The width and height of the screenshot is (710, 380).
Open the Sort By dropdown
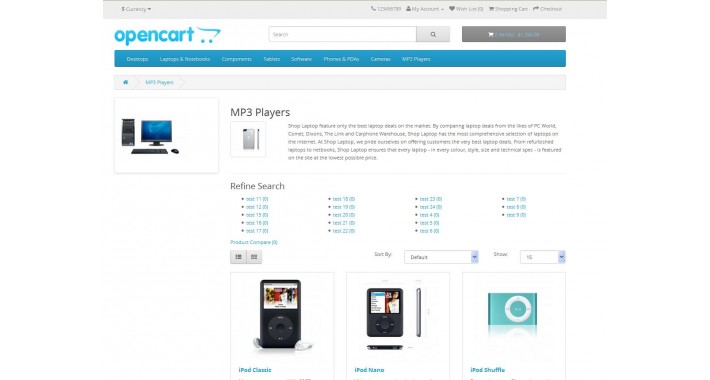pos(441,257)
